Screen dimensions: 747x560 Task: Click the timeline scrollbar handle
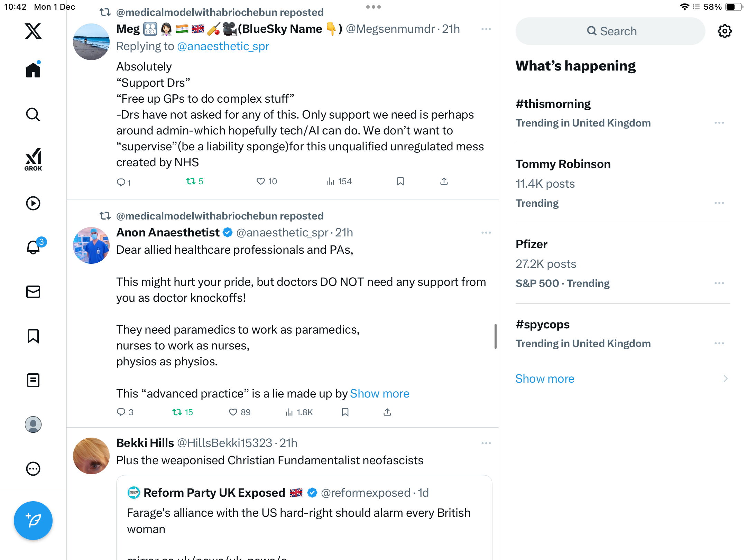495,336
